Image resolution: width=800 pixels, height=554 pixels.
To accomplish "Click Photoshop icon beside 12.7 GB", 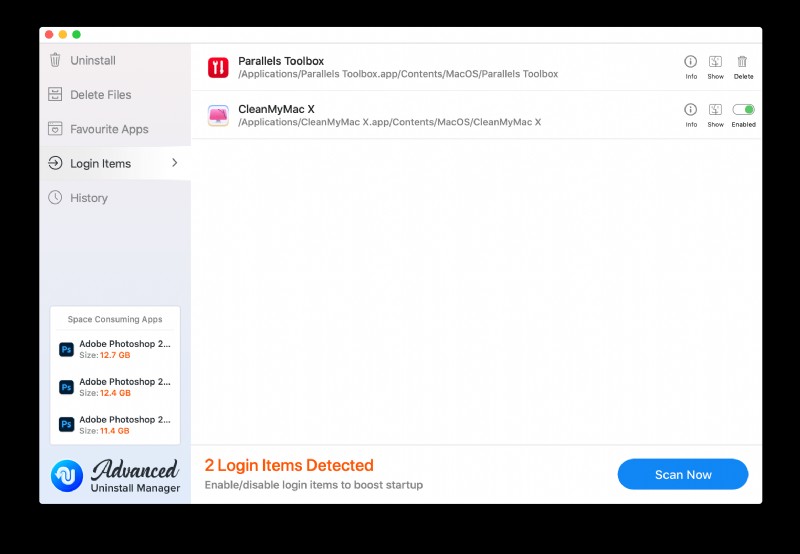I will (x=66, y=349).
